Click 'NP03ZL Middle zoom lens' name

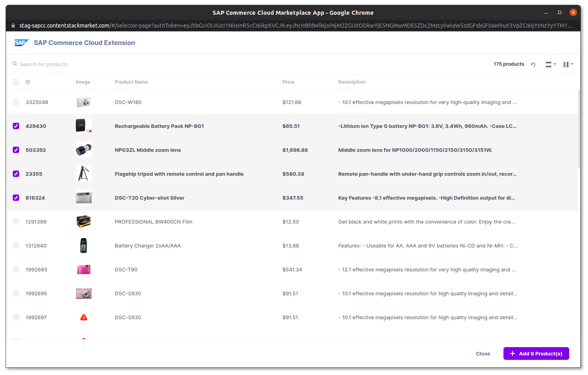tap(148, 150)
